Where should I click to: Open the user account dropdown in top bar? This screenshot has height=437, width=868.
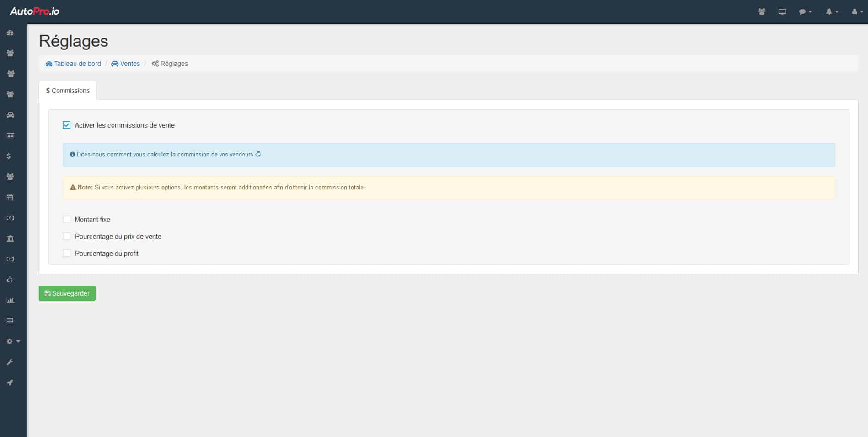[x=857, y=12]
